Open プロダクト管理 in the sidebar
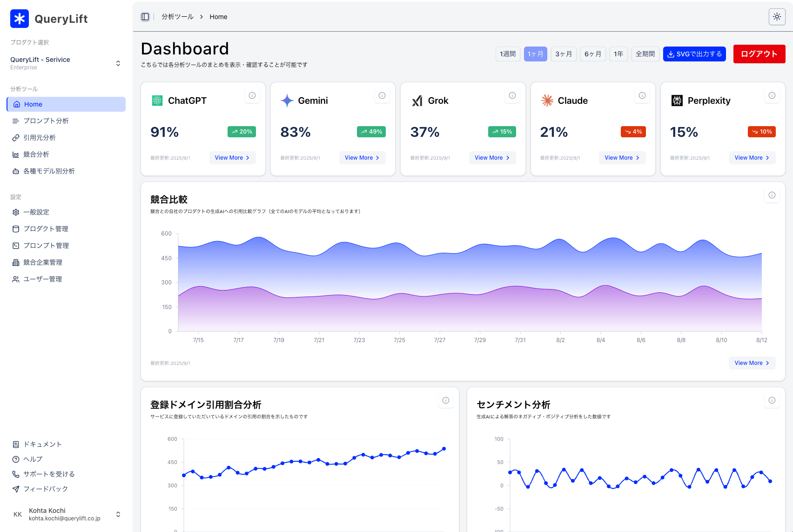 66,229
